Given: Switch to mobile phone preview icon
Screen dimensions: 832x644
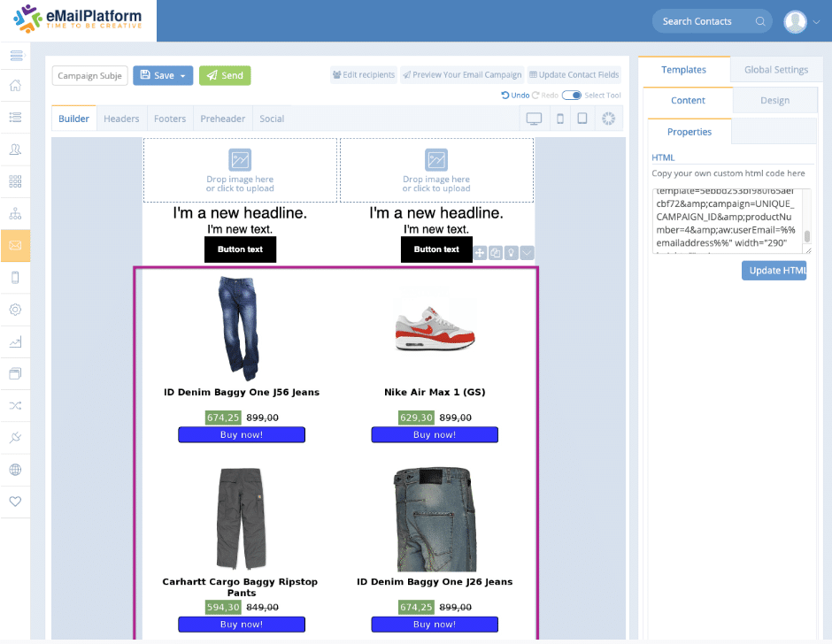Looking at the screenshot, I should coord(559,119).
